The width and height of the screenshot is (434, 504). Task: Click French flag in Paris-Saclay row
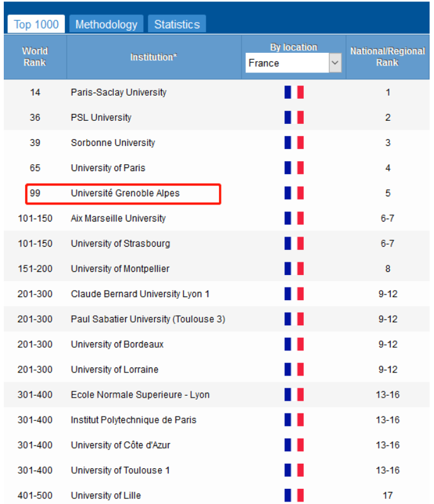click(294, 92)
